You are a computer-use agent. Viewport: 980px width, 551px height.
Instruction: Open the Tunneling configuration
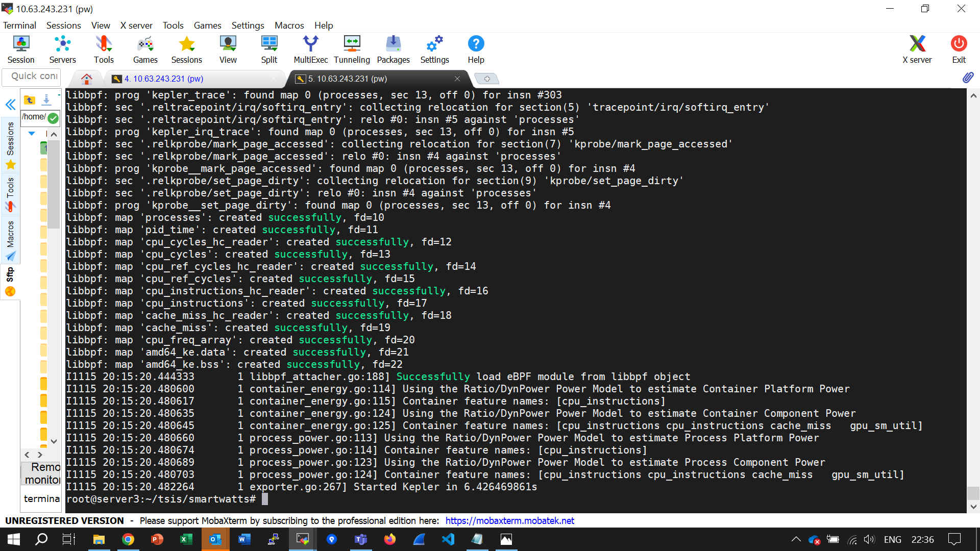[x=352, y=48]
